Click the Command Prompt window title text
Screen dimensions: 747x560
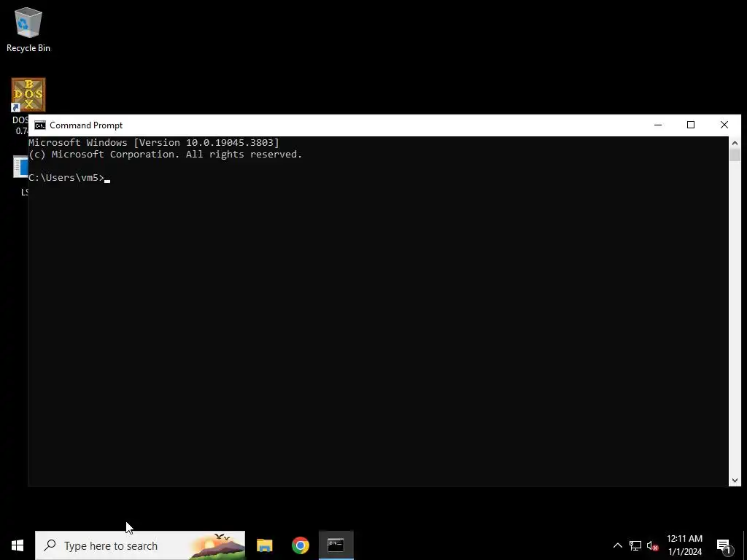86,125
